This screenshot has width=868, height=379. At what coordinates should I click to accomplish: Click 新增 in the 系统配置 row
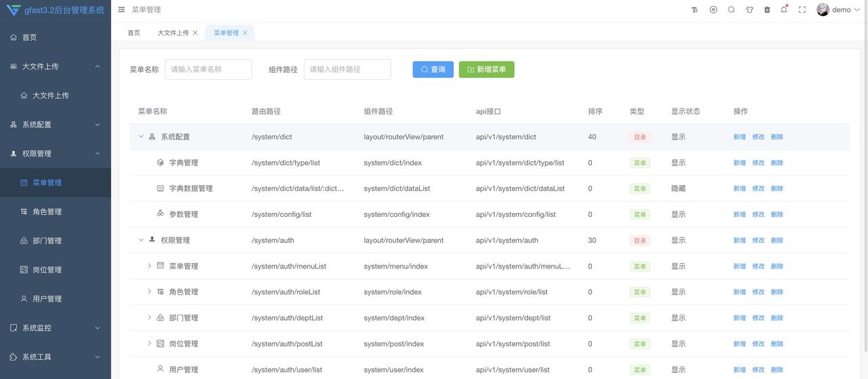click(x=739, y=137)
